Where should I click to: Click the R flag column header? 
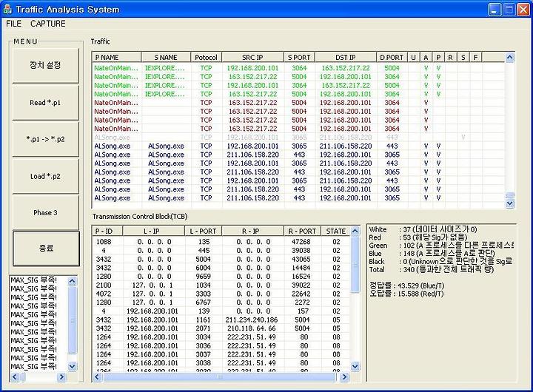click(451, 58)
